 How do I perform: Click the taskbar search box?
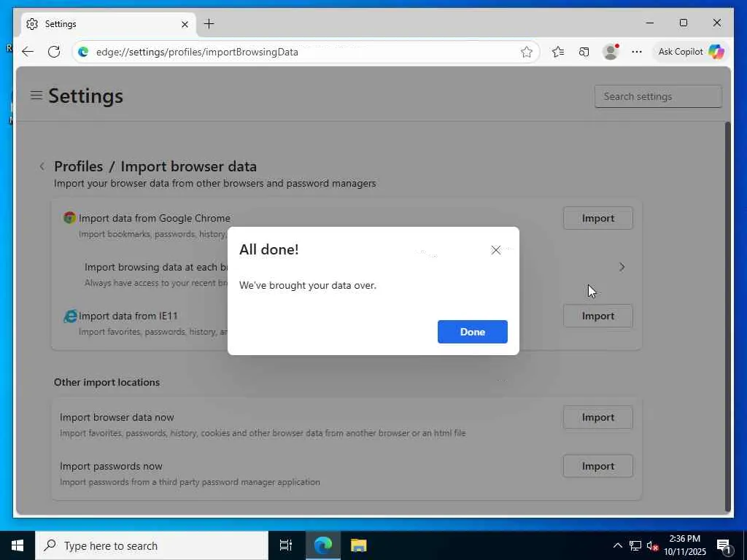click(x=152, y=545)
